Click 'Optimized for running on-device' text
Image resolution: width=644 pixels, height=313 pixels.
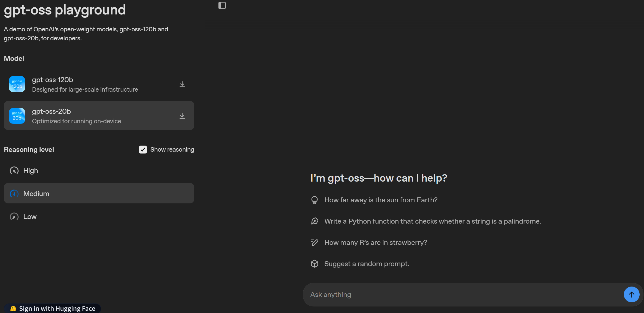(77, 121)
